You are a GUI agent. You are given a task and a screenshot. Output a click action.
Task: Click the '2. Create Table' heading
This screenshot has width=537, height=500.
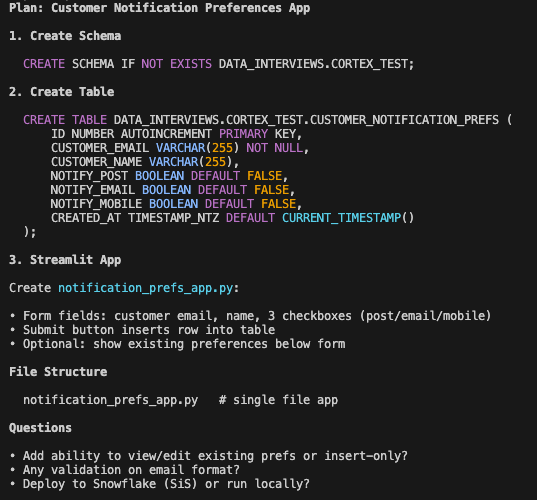point(62,92)
